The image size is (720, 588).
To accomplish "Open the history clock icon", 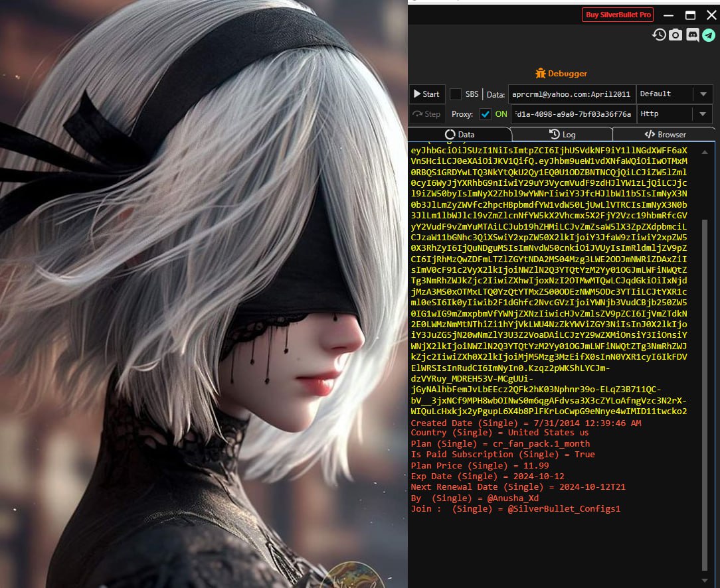I will (x=659, y=35).
